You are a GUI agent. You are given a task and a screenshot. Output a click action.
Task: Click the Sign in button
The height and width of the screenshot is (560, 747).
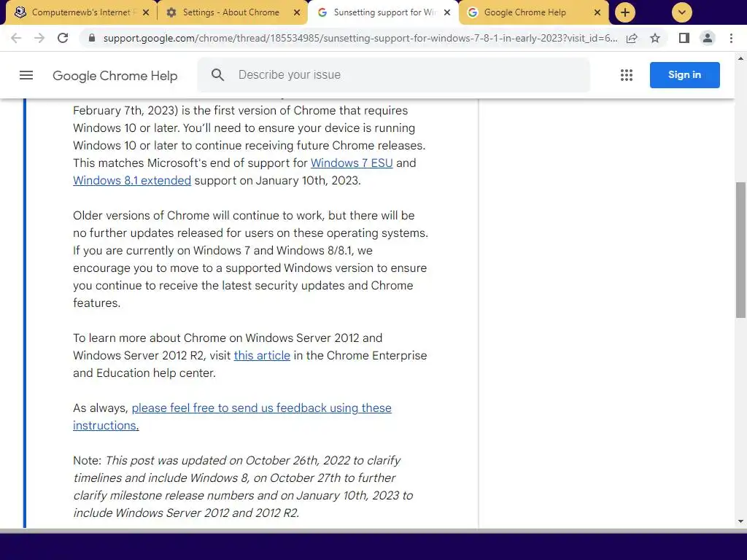pyautogui.click(x=684, y=75)
